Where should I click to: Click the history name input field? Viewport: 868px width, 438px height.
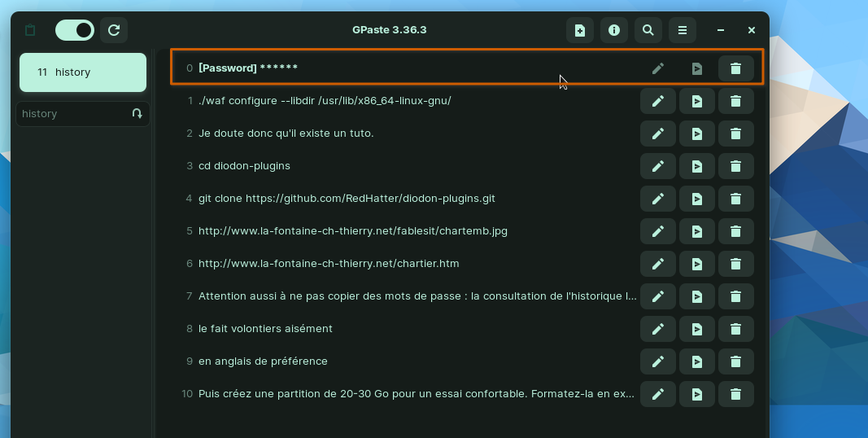tap(72, 114)
